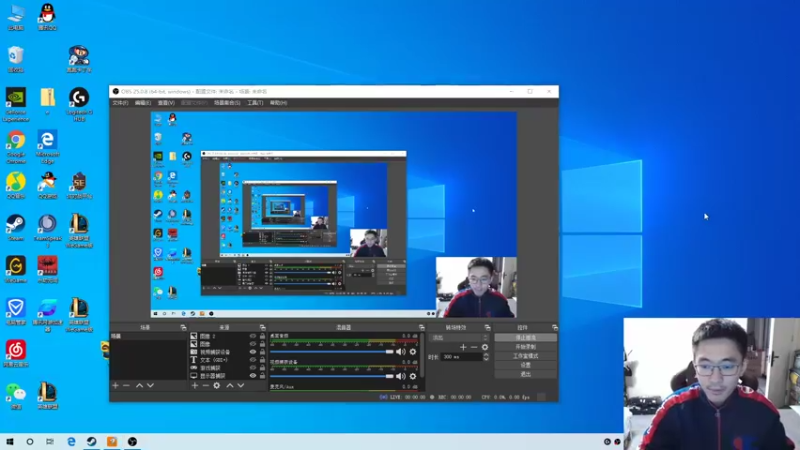Open GeForce Experience desktop shortcut
Screen dimensions: 800x450
pyautogui.click(x=16, y=105)
